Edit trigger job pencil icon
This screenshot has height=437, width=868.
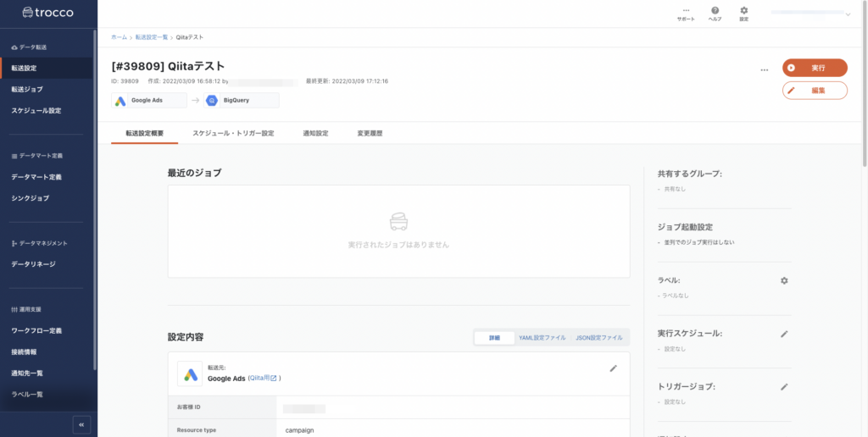[x=784, y=387]
